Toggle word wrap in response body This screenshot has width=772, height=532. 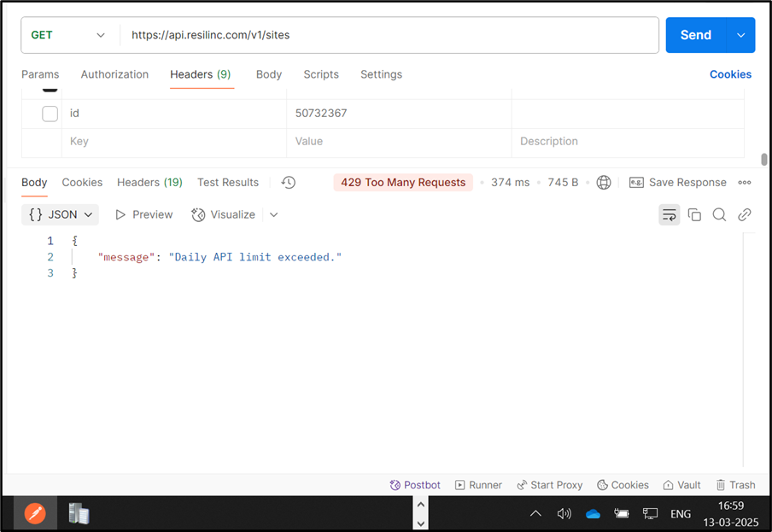[670, 214]
